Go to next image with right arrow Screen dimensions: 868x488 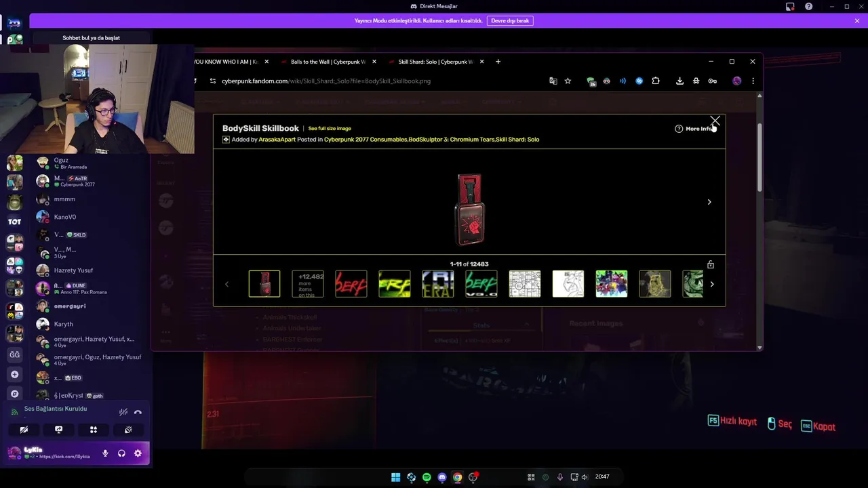[x=709, y=202]
